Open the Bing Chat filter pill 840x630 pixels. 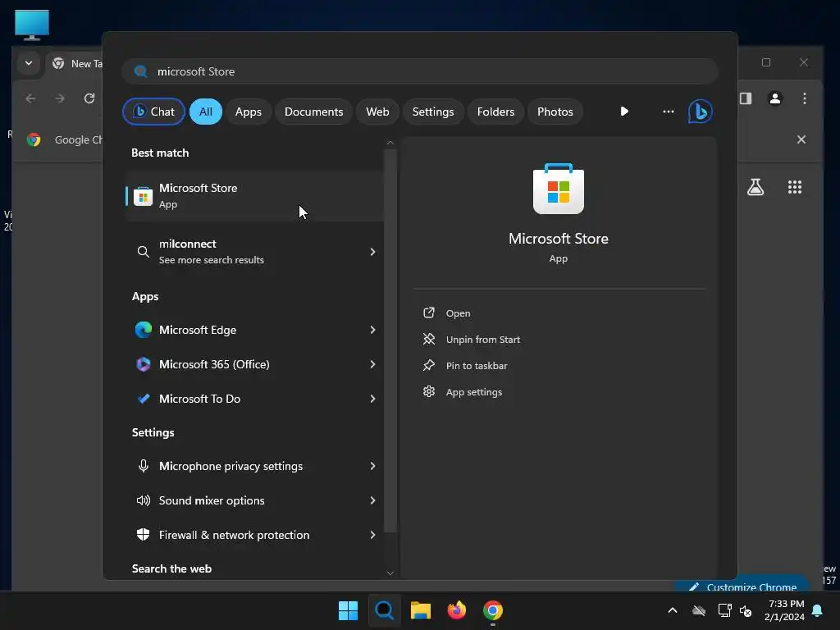tap(153, 112)
